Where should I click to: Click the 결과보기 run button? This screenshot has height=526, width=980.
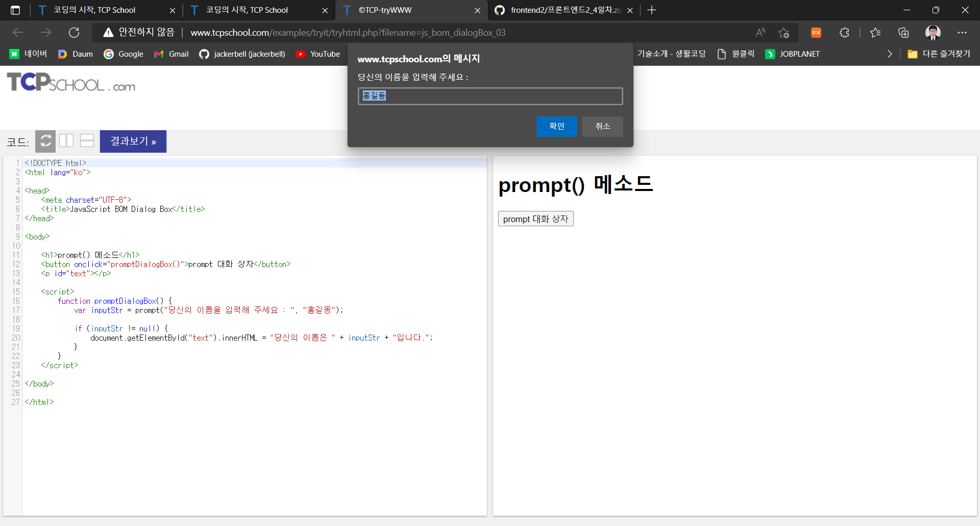coord(133,141)
